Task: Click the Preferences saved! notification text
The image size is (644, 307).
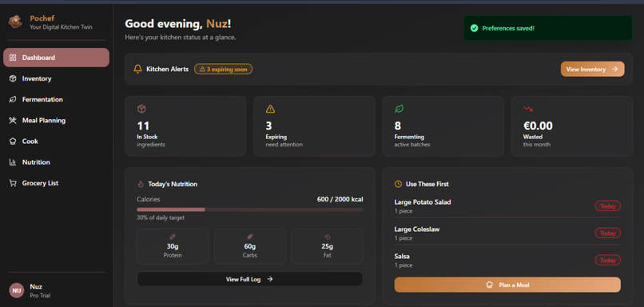Action: [x=508, y=28]
